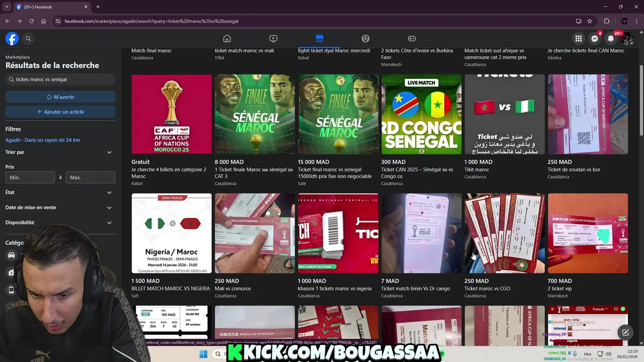Expand the Disponibilité filter
This screenshot has height=362, width=644.
pos(59,223)
